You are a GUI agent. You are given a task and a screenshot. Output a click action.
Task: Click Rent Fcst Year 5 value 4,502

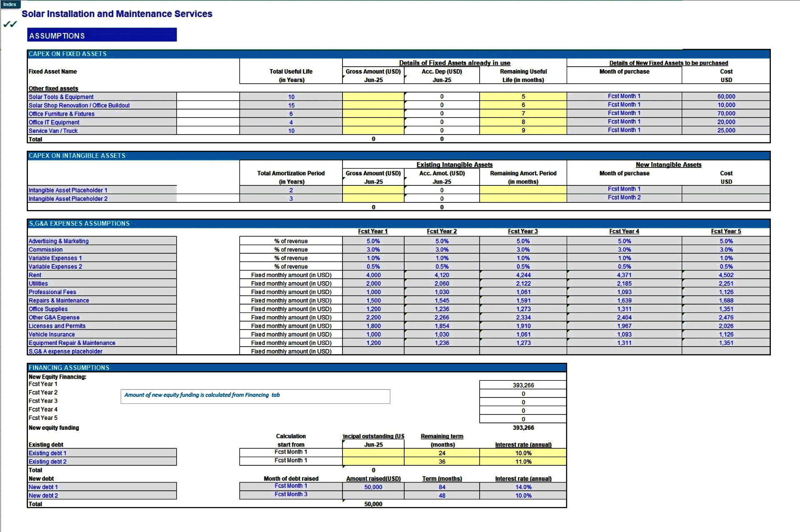coord(726,275)
